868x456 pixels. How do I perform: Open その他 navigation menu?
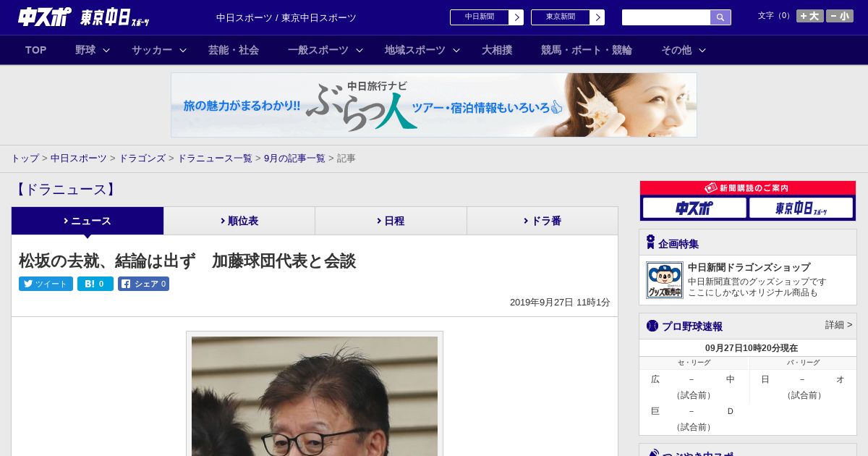click(676, 50)
